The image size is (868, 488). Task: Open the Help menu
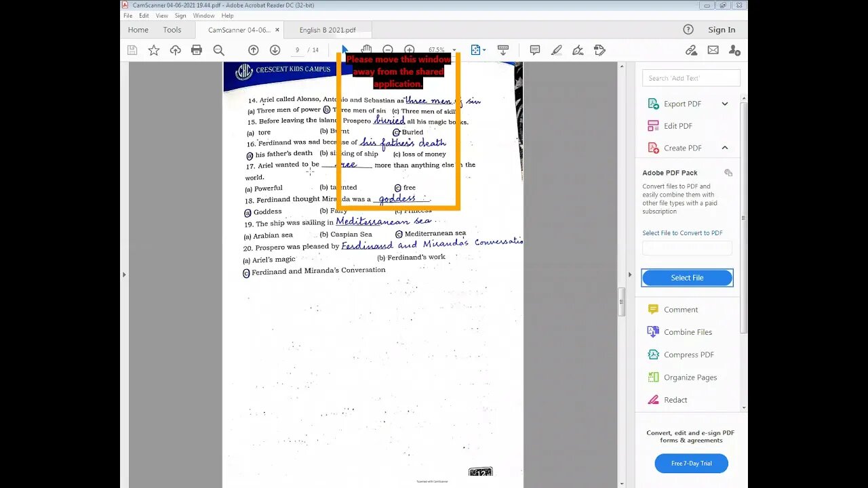click(228, 16)
